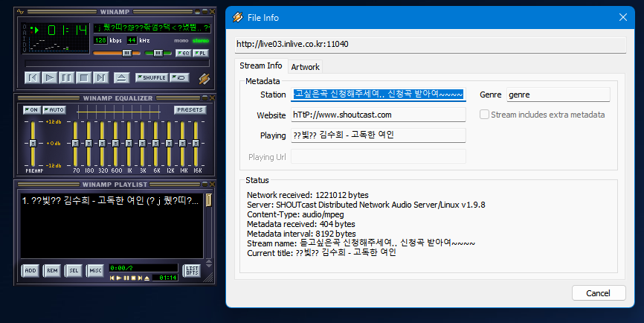Toggle the repeat button next to Shuffle

179,77
